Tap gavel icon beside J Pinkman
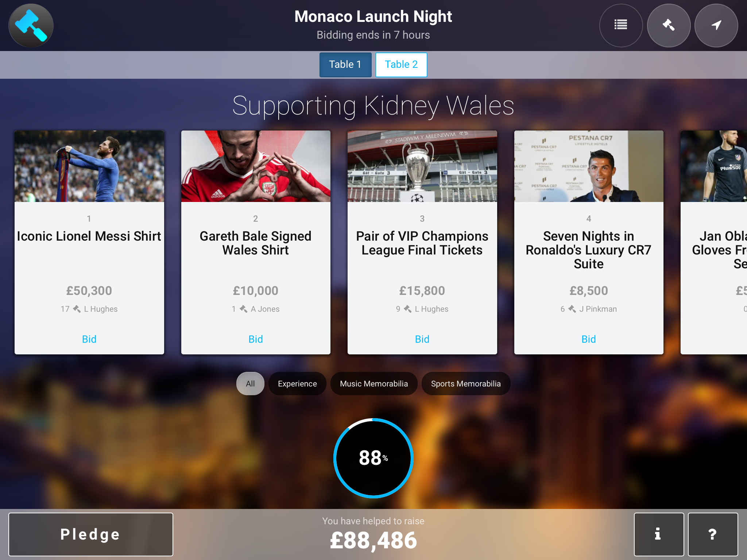747x560 pixels. pos(572,309)
